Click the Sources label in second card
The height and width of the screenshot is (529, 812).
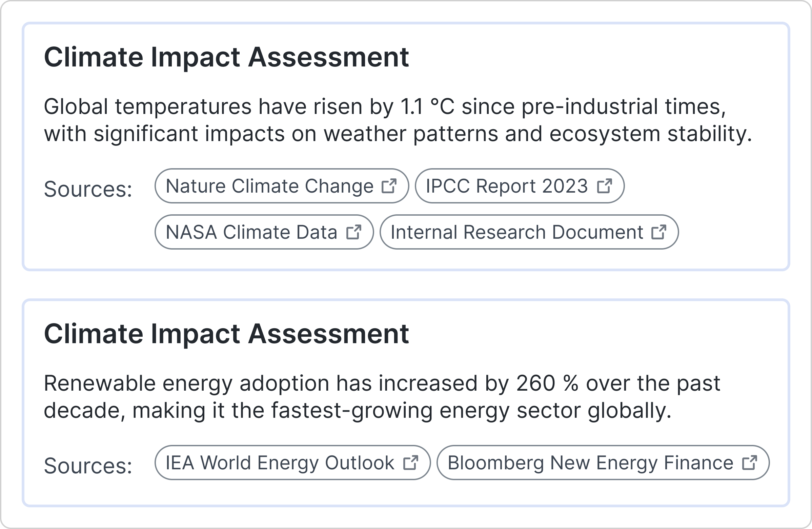[x=88, y=466]
